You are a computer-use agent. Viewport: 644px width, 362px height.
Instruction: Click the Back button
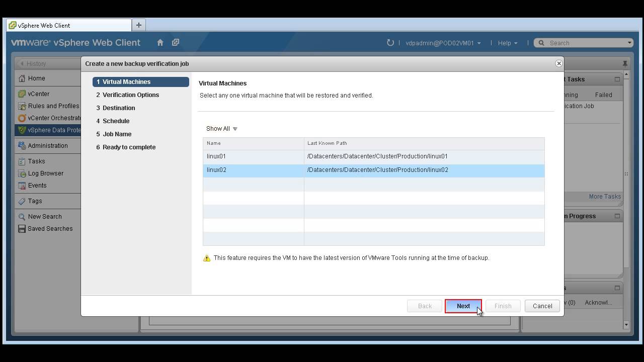pos(425,306)
